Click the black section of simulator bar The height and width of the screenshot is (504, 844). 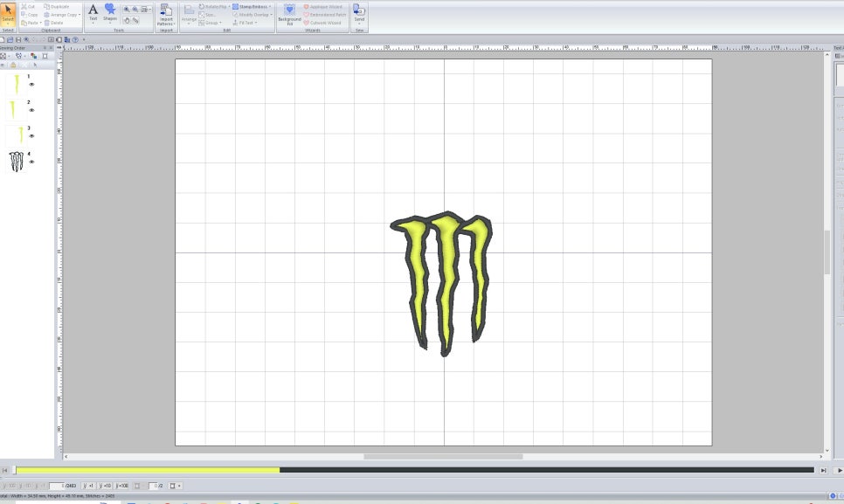547,470
